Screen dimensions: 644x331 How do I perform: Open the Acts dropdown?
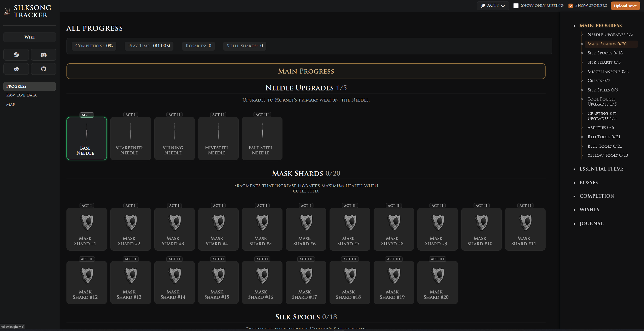[x=493, y=6]
